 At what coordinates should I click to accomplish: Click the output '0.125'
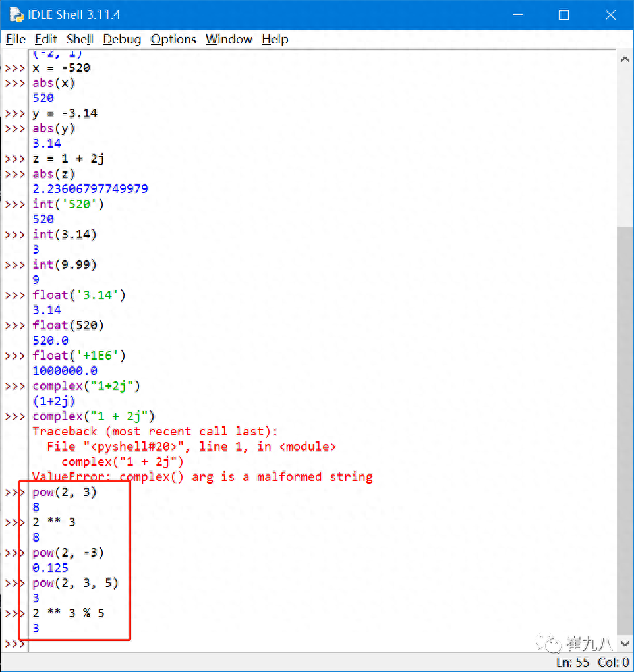(50, 568)
